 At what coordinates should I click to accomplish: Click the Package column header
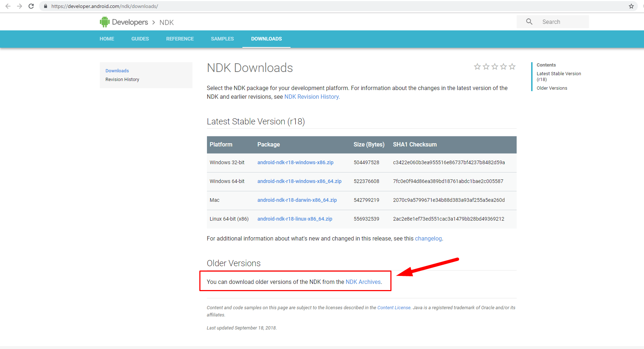pyautogui.click(x=268, y=144)
